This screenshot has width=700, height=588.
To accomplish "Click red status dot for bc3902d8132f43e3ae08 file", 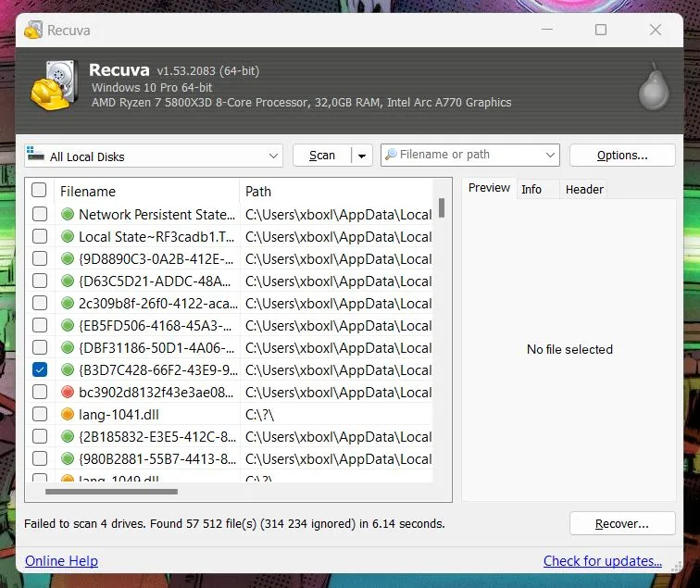I will [x=68, y=392].
